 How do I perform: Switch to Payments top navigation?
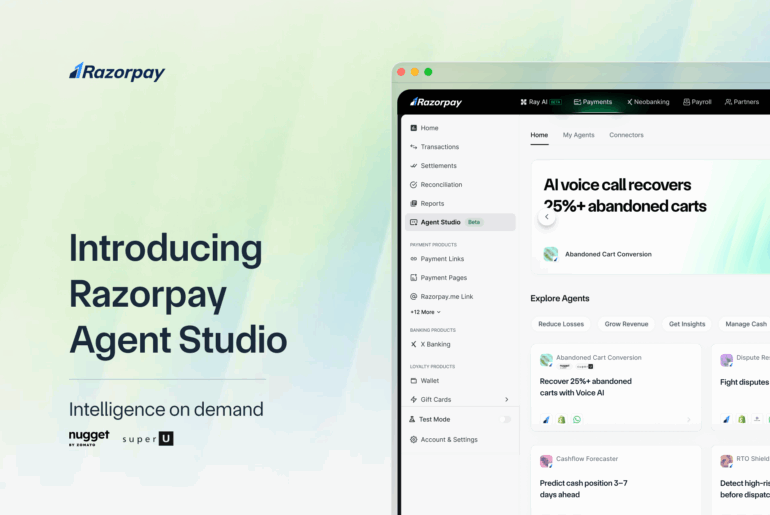pos(593,102)
